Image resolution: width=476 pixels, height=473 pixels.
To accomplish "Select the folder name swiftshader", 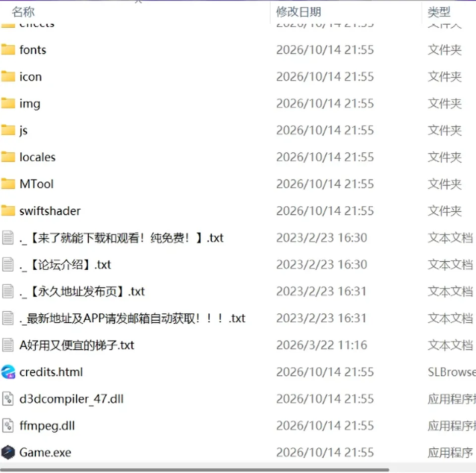I will tap(50, 211).
